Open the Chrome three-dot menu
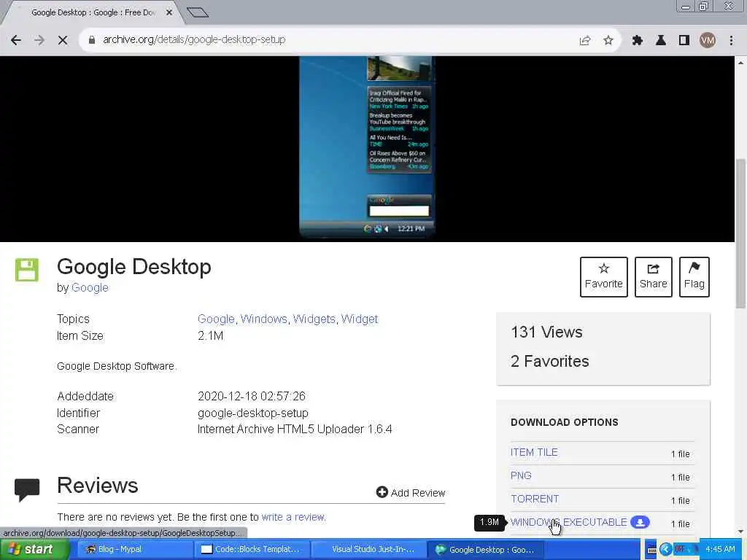The height and width of the screenshot is (560, 747). 731,41
